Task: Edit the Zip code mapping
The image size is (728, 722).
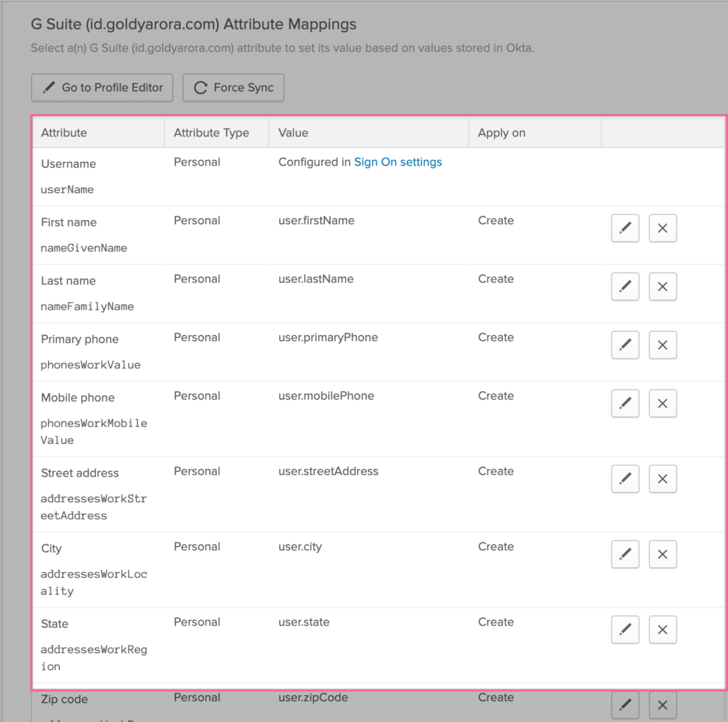Action: tap(625, 705)
